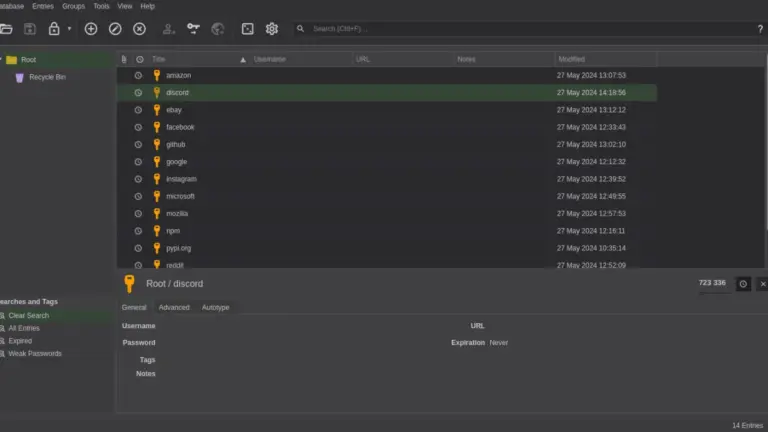Sort by attachment paperclip column header
The image size is (768, 432).
124,59
